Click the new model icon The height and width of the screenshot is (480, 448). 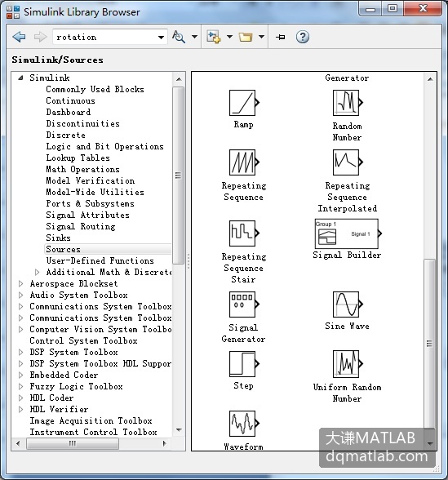214,37
